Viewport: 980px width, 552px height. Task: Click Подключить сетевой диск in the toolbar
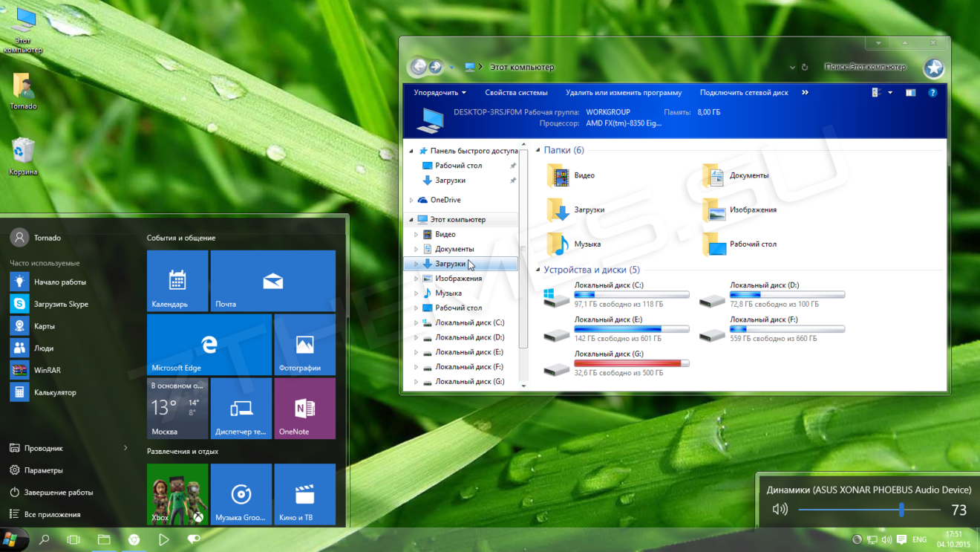(x=743, y=92)
